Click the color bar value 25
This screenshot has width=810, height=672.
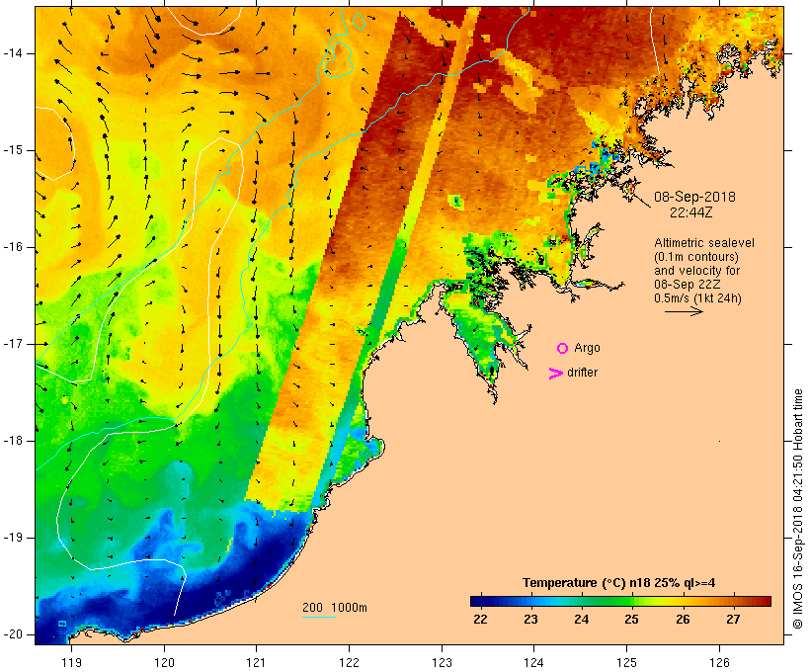(x=632, y=620)
